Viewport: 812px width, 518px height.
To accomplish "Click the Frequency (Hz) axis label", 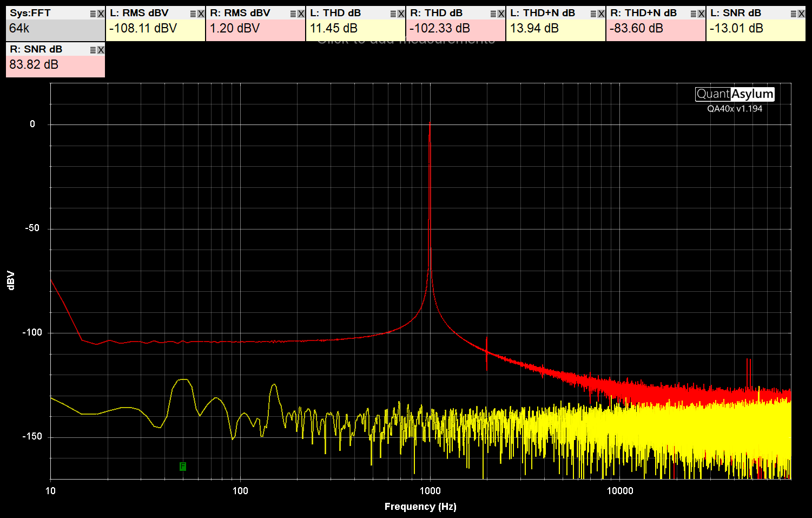I will click(x=420, y=507).
